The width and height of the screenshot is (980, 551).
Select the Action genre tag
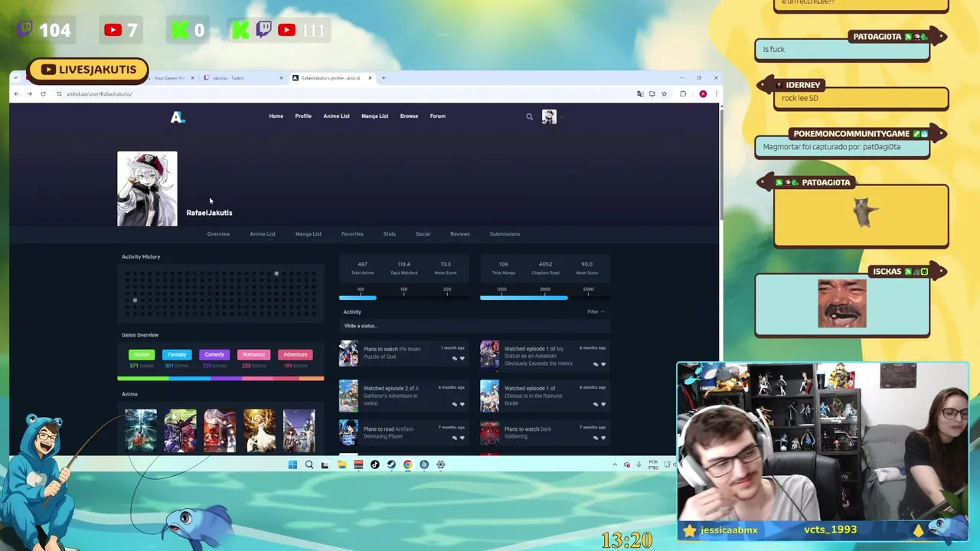click(x=142, y=354)
